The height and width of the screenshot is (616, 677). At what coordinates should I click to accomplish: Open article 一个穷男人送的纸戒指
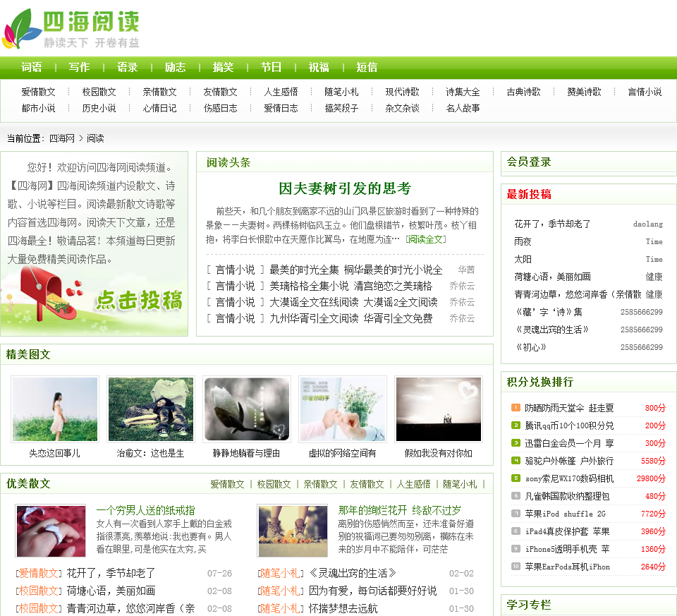pyautogui.click(x=145, y=511)
